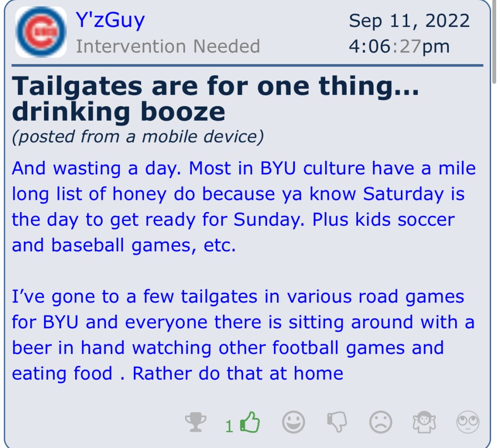The height and width of the screenshot is (448, 500).
Task: Click the 4:06:27pm timestamp
Action: [399, 46]
